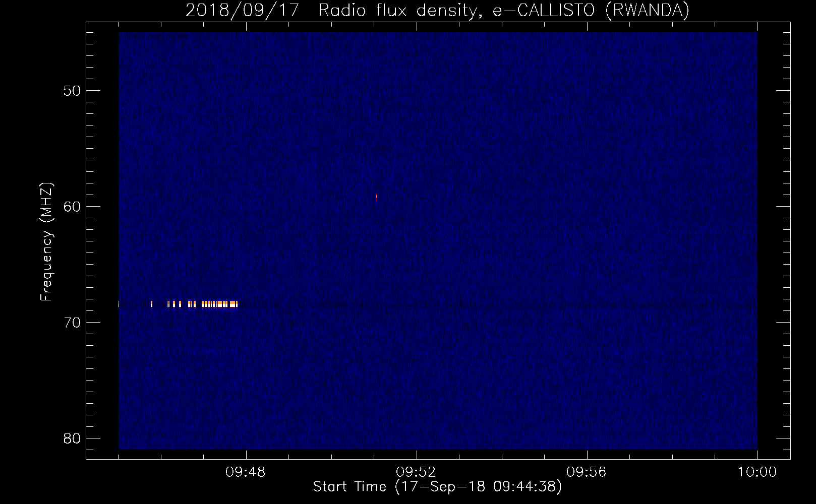The width and height of the screenshot is (816, 504).
Task: Click the 'Start Time (17-Sep-18 09:44:38)' label
Action: coord(437,487)
